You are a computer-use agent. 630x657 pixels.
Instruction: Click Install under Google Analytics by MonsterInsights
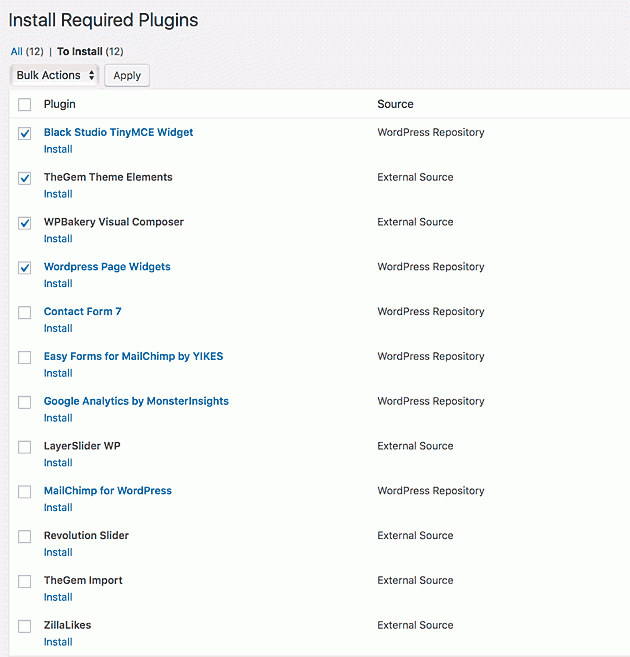(58, 418)
